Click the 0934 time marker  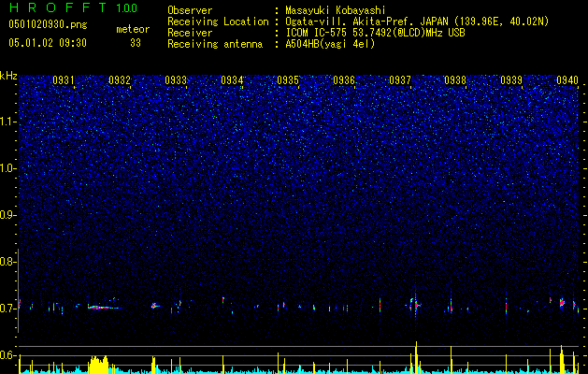232,79
